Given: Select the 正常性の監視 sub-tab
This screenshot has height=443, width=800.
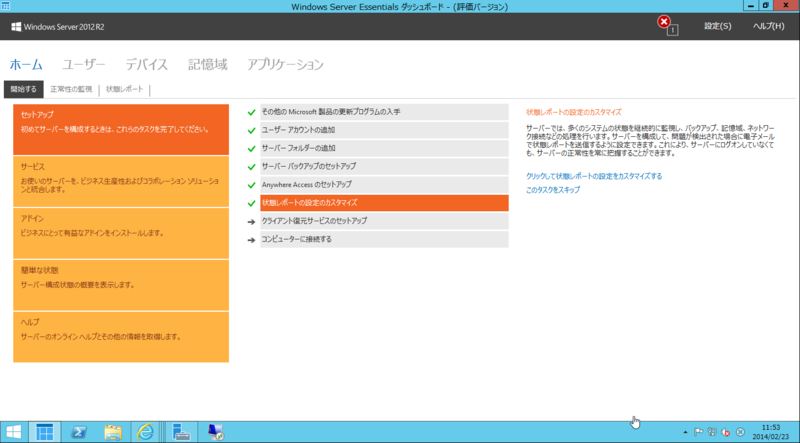Looking at the screenshot, I should click(71, 89).
